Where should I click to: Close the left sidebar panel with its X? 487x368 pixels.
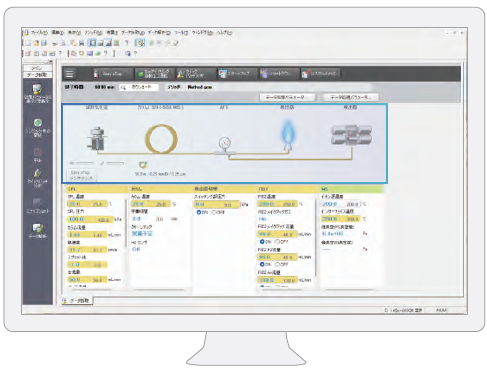coord(51,61)
